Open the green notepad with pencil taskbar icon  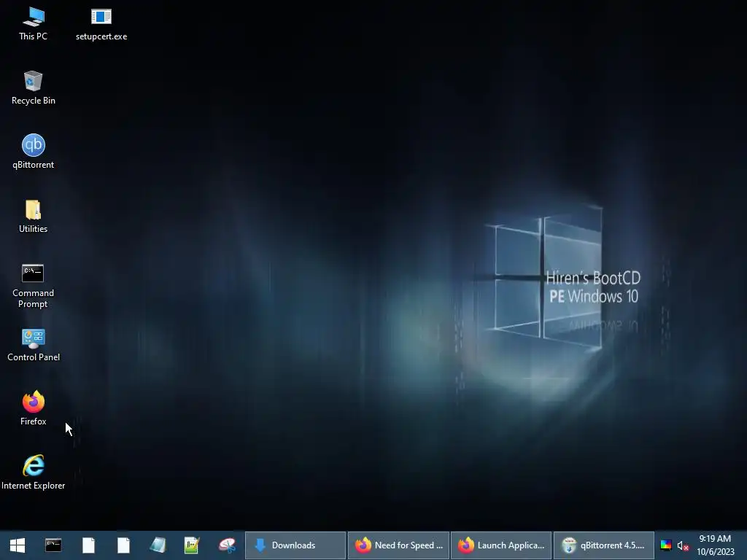coord(192,545)
